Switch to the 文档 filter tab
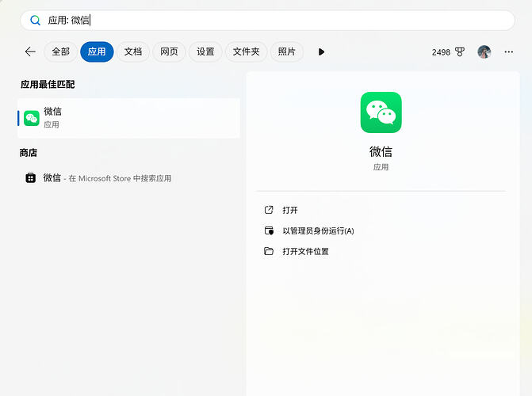The width and height of the screenshot is (532, 396). (x=133, y=51)
